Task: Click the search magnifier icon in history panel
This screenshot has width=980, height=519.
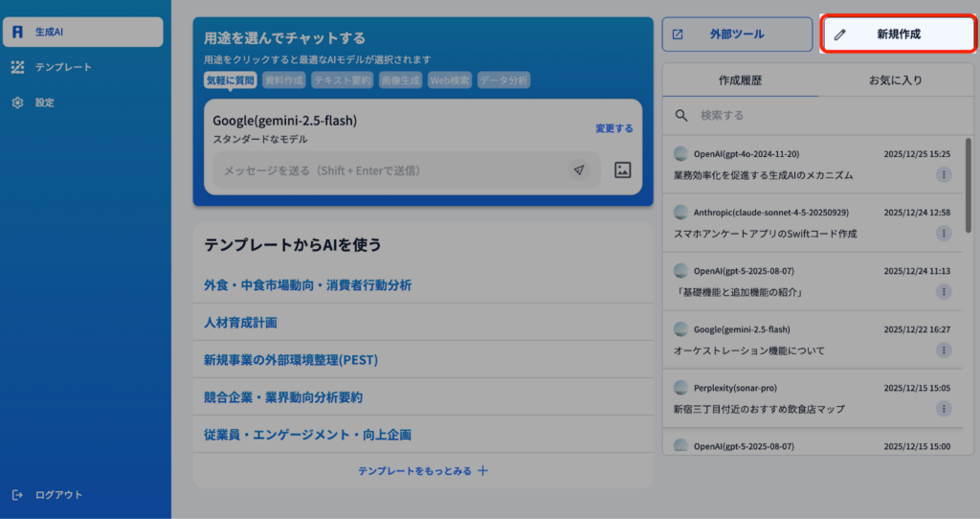Action: (x=682, y=115)
